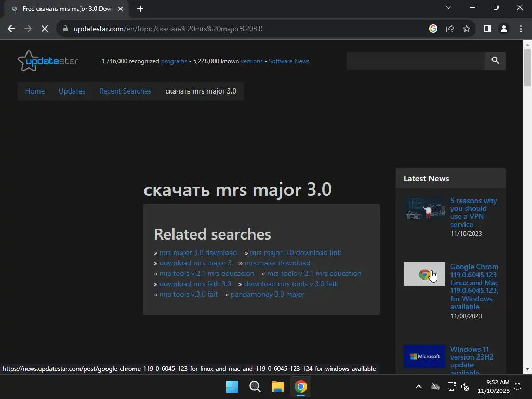Screen dimensions: 532x399
Task: Open the versions link
Action: click(x=252, y=61)
